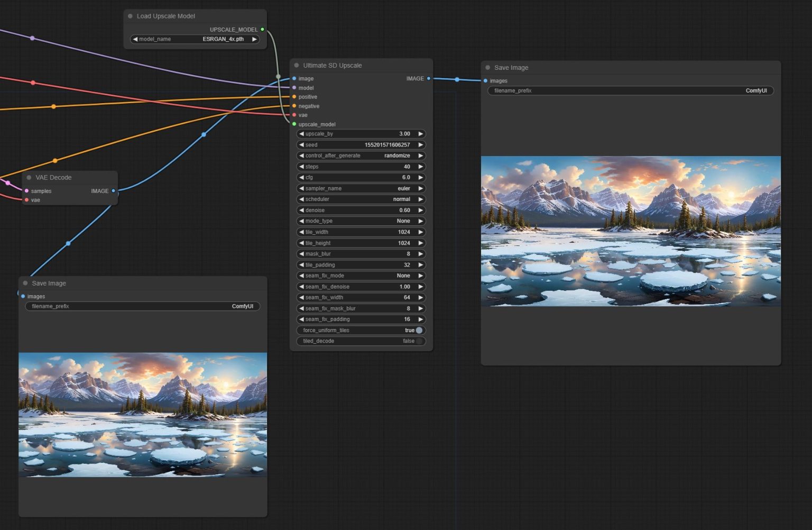Click the denoise 0.60 value slider
Viewport: 812px width, 530px height.
(x=361, y=210)
